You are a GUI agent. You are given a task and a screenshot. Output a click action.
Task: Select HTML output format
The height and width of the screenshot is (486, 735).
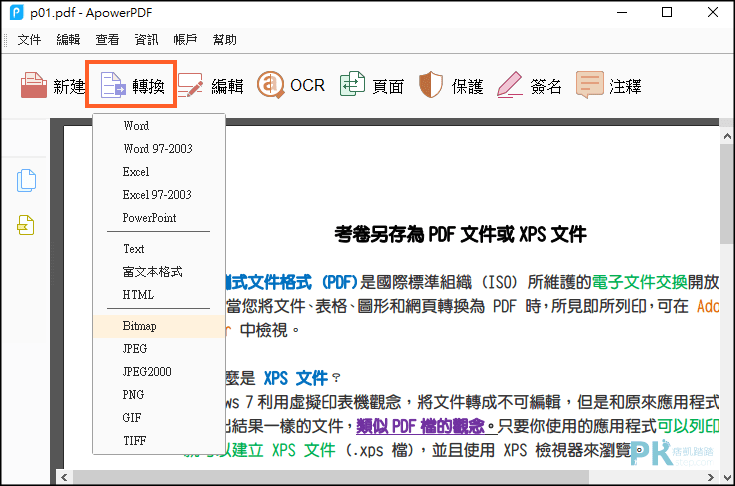[x=159, y=295]
